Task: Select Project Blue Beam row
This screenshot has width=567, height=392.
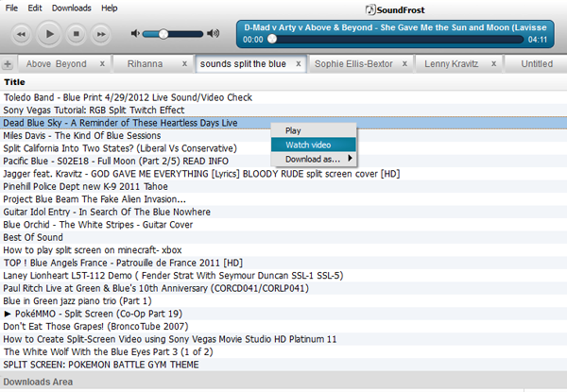Action: (x=283, y=199)
